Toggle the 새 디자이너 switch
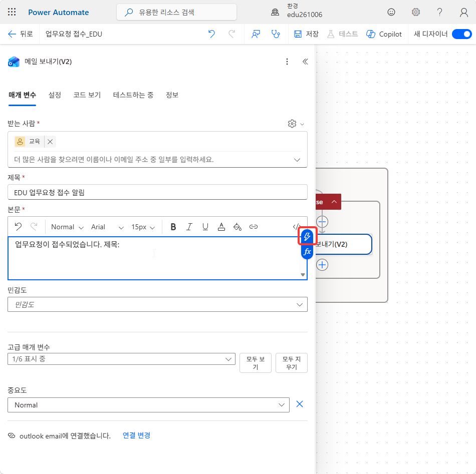The image size is (476, 474). (462, 34)
